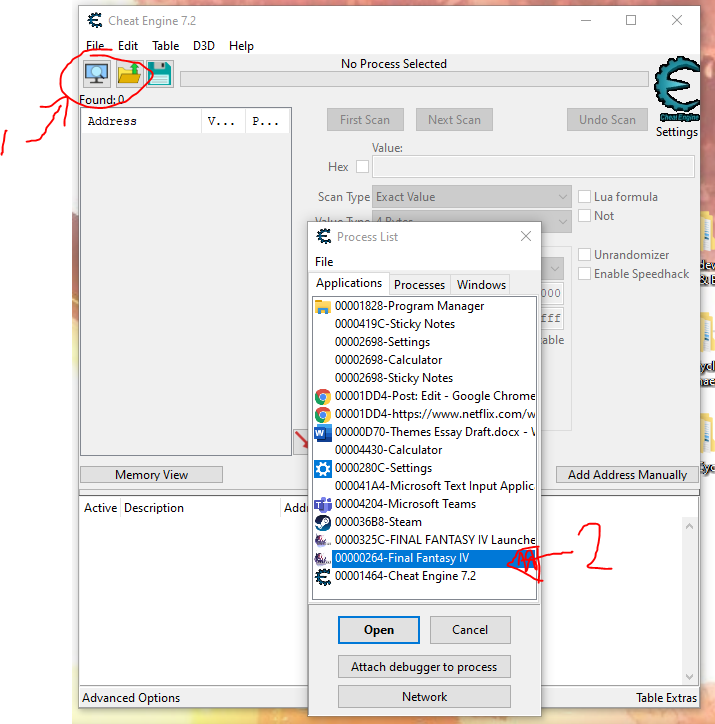
Task: Click address list scrollbar up arrow
Action: 689,526
